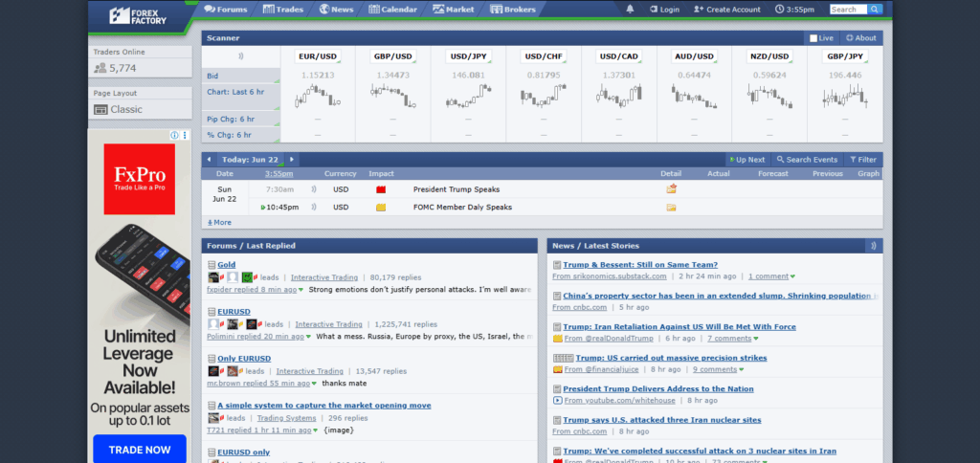Expand More calendar events
Image resolution: width=980 pixels, height=463 pixels.
tap(219, 223)
